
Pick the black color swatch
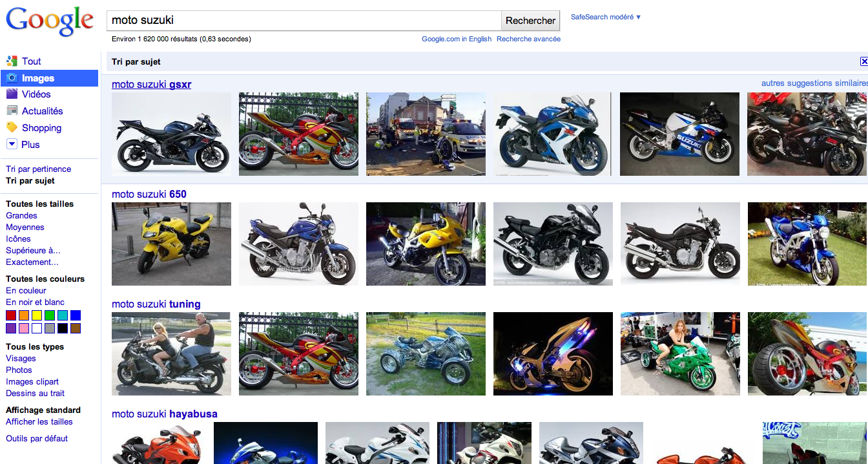click(x=63, y=328)
